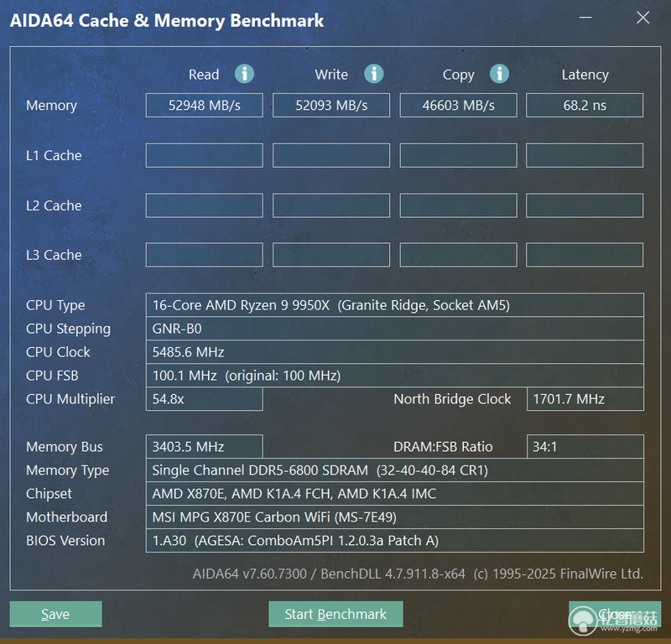
Task: Click the CPU Stepping label
Action: [68, 329]
